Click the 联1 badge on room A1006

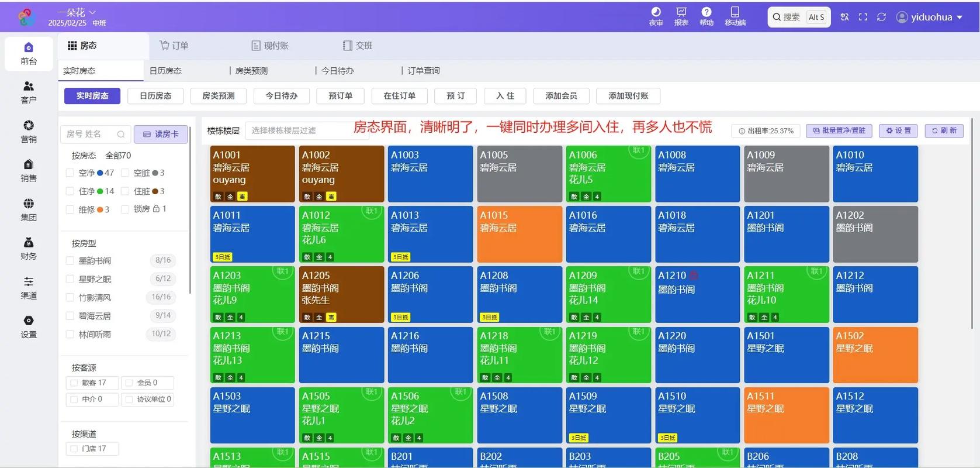click(638, 151)
